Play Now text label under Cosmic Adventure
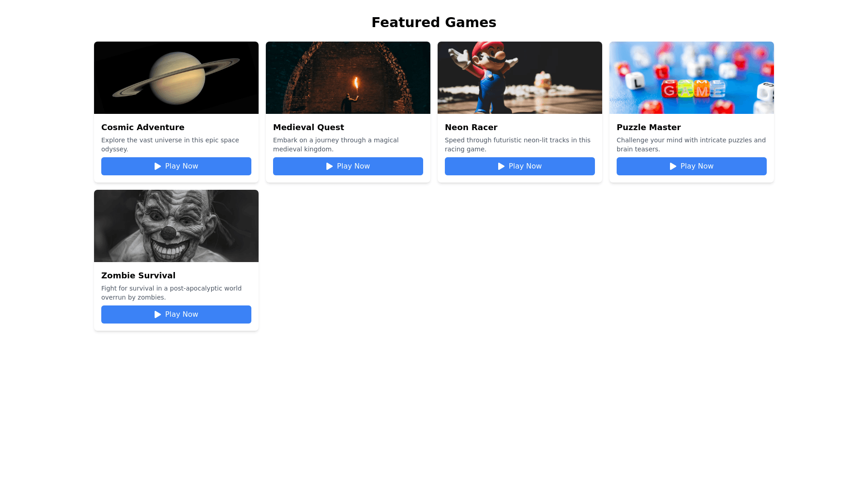The image size is (868, 488). point(182,166)
